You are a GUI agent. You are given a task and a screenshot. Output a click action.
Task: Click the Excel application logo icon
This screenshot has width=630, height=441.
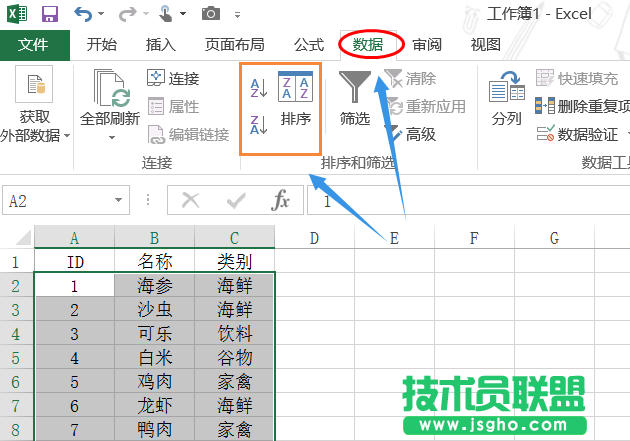coord(17,14)
